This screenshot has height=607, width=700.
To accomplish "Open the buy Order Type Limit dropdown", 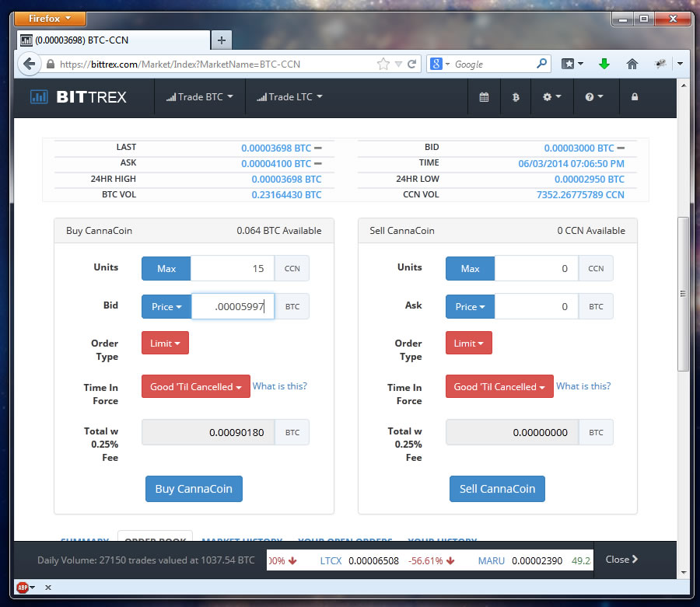I will click(x=165, y=343).
